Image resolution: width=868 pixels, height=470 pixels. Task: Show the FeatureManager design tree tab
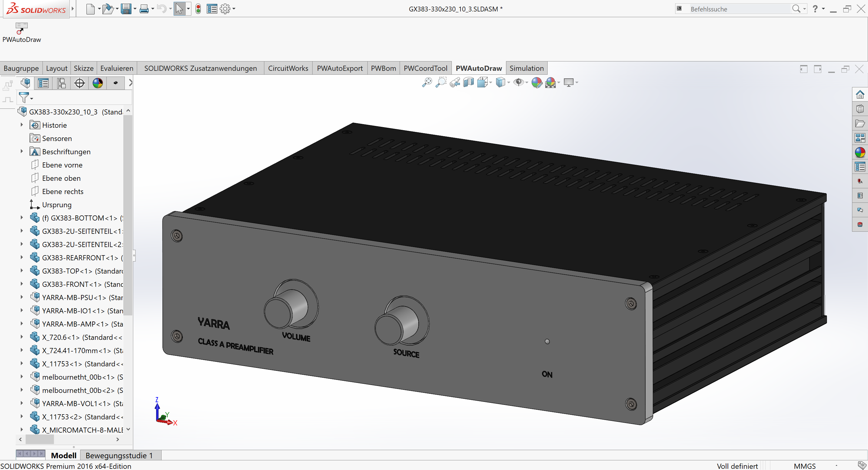[x=26, y=83]
